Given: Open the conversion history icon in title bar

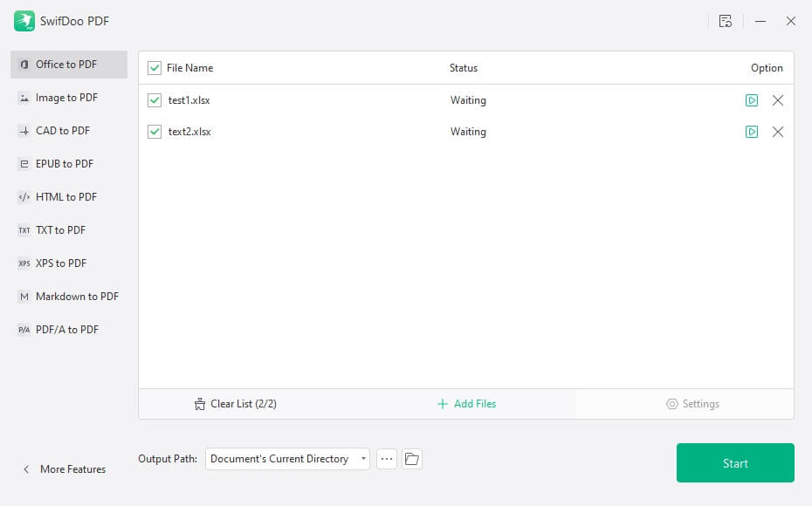Looking at the screenshot, I should pos(725,21).
